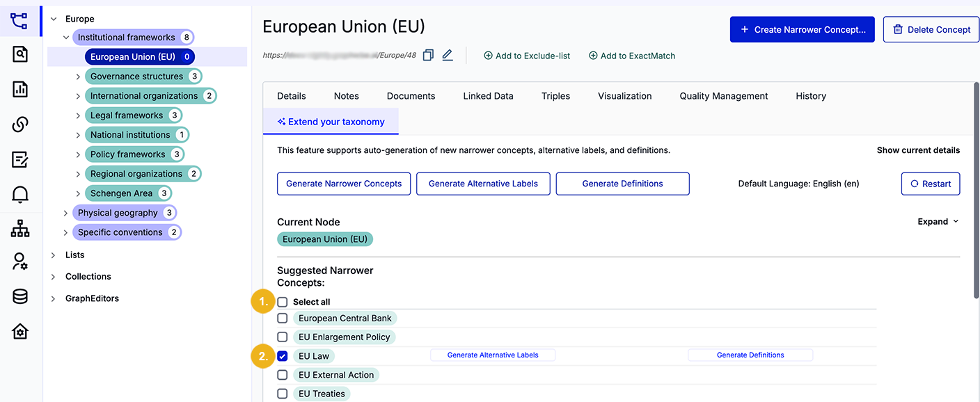Expand the Collections section
The image size is (980, 402).
click(54, 277)
